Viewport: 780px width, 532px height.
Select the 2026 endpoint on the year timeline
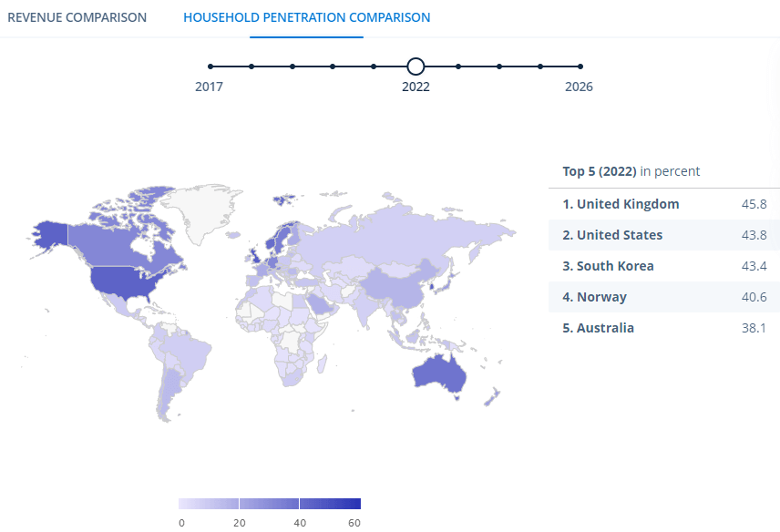point(580,66)
